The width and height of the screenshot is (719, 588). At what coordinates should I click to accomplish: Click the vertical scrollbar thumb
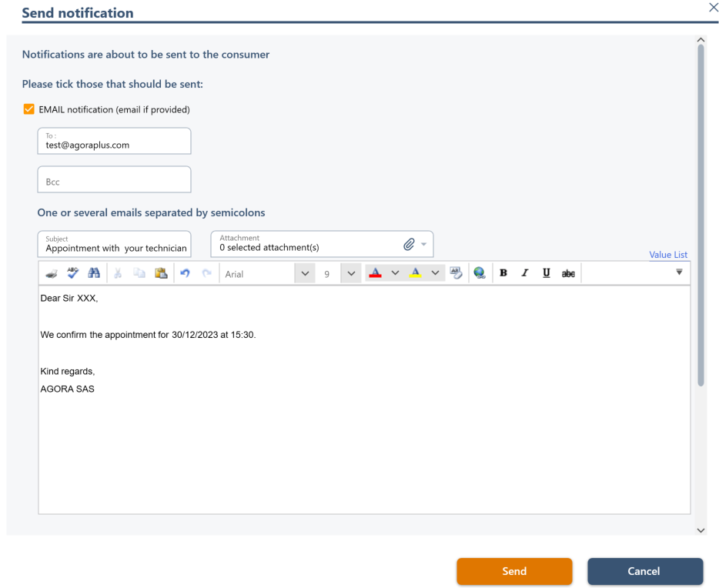pos(701,215)
